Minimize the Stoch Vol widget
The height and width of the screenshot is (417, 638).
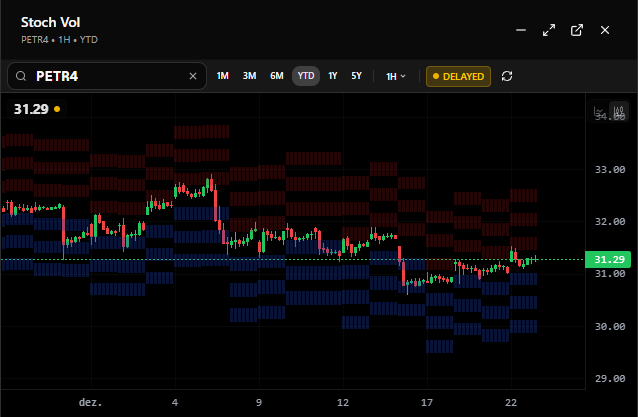tap(520, 31)
